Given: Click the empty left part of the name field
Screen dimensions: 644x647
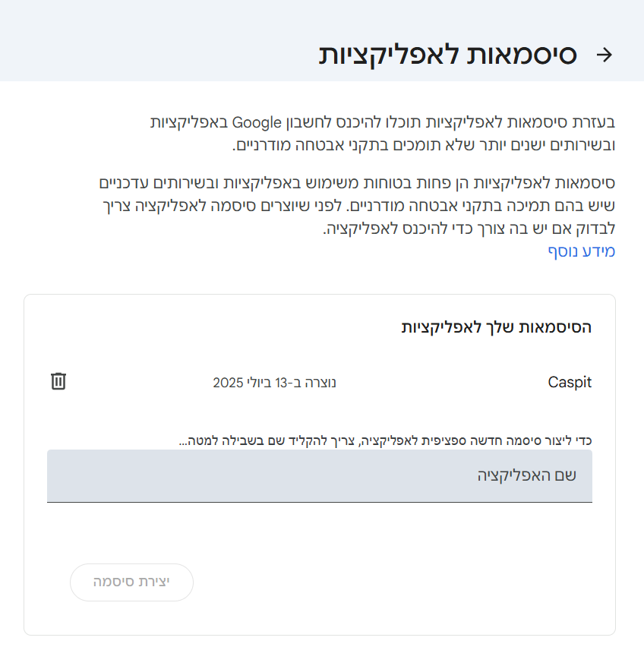Looking at the screenshot, I should (x=152, y=475).
